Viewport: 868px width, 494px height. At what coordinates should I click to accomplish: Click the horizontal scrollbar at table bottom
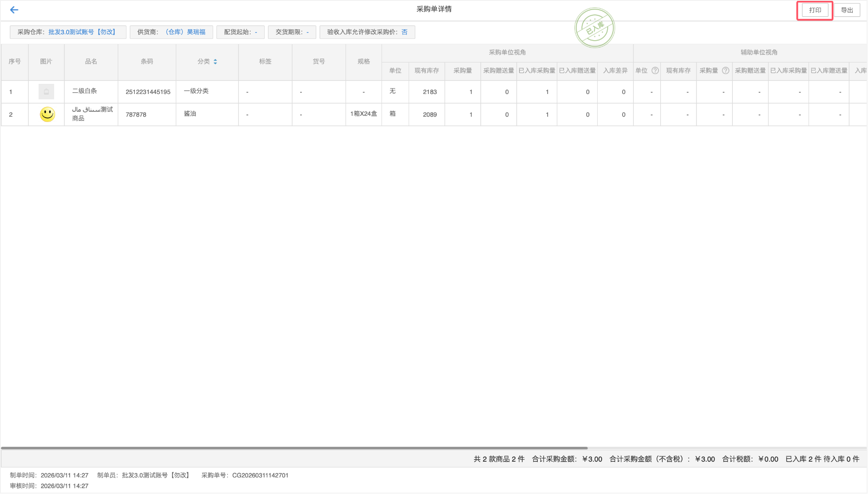pyautogui.click(x=294, y=448)
